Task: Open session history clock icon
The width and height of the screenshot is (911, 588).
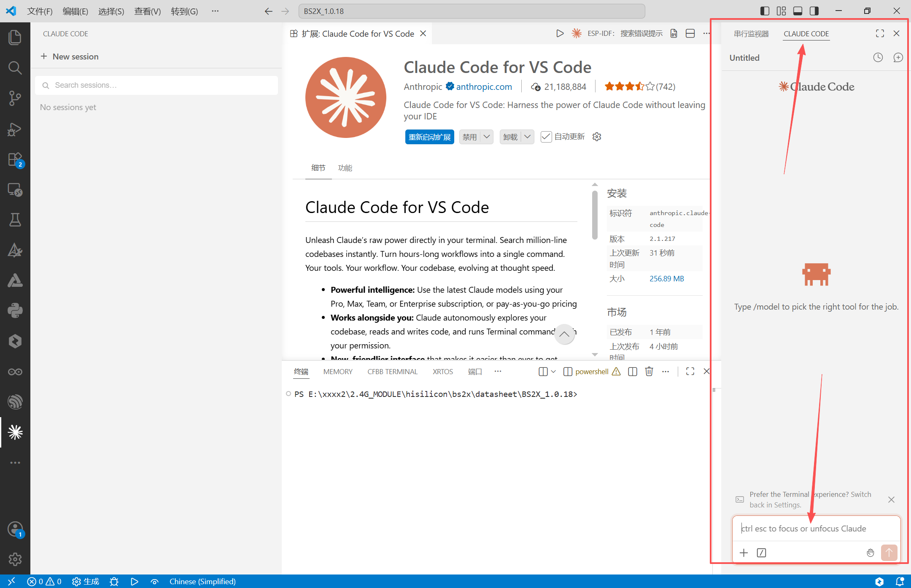Action: pyautogui.click(x=878, y=57)
